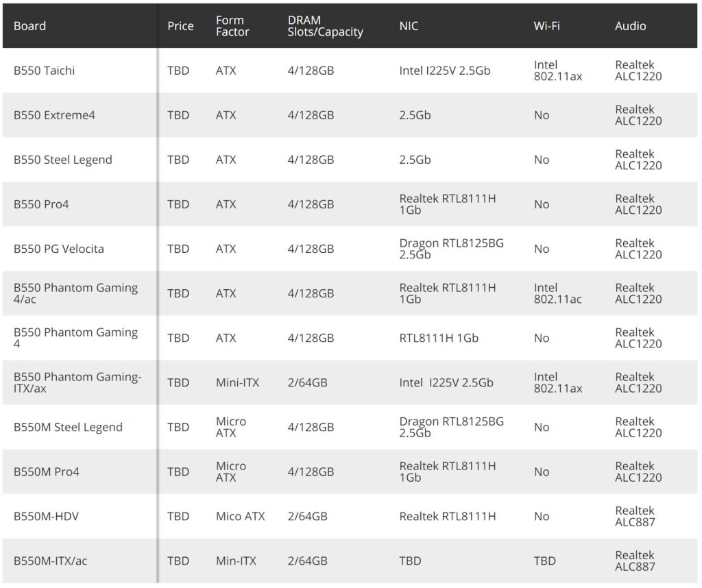Click the Wi-Fi column header

point(546,26)
